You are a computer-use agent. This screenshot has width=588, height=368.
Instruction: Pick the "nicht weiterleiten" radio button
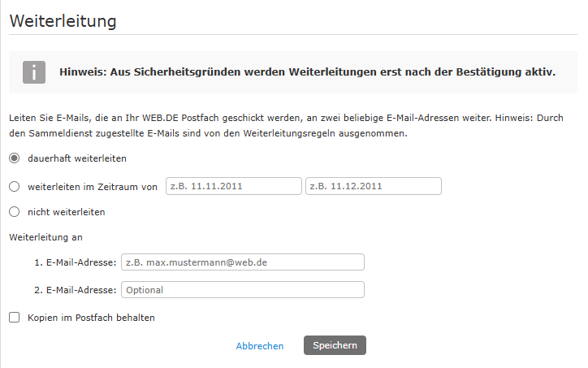[15, 212]
